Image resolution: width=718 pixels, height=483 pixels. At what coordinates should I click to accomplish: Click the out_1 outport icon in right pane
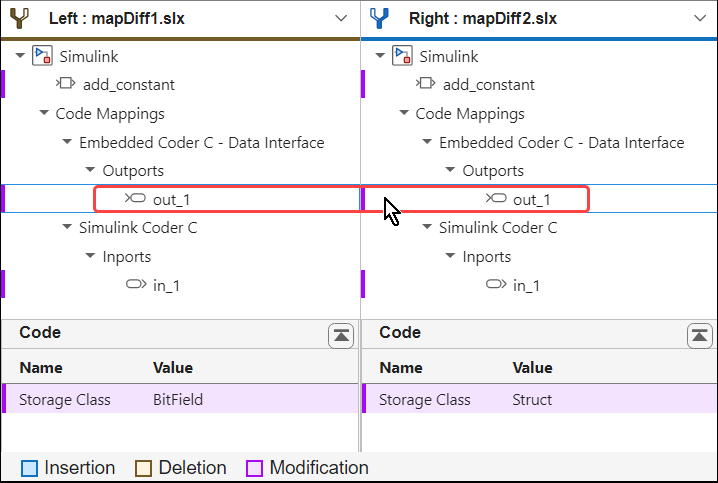[x=496, y=199]
